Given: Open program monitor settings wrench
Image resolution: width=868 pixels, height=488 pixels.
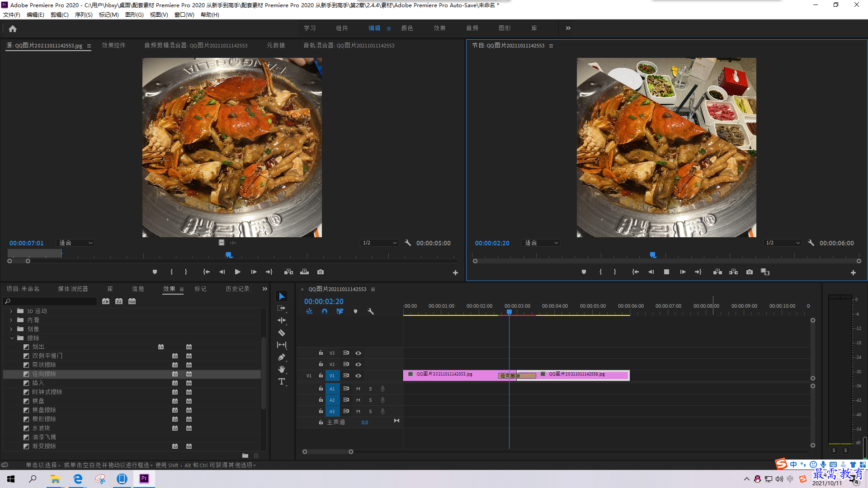Looking at the screenshot, I should coord(811,243).
